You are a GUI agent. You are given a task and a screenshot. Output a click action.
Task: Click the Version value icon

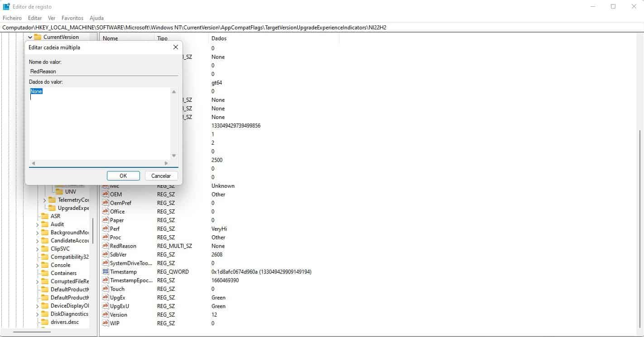click(x=106, y=315)
